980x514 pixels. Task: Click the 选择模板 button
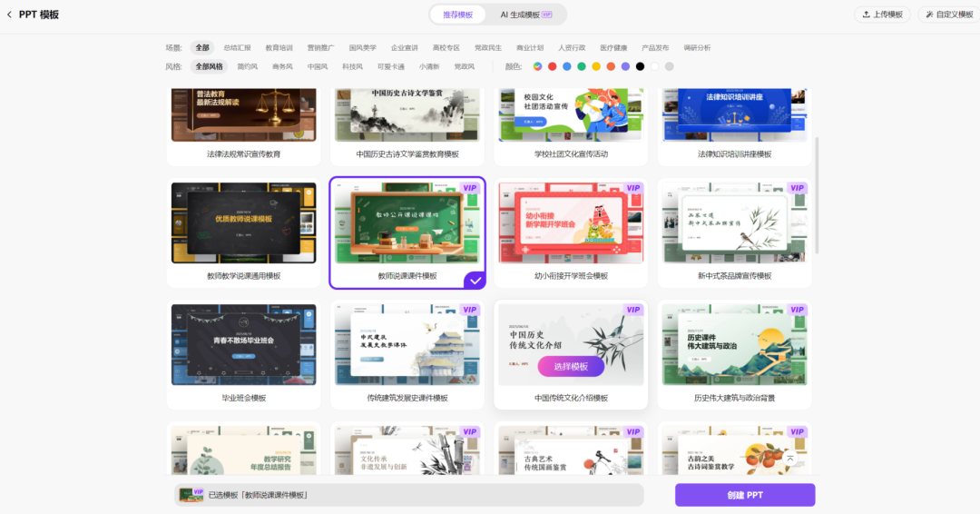coord(571,366)
